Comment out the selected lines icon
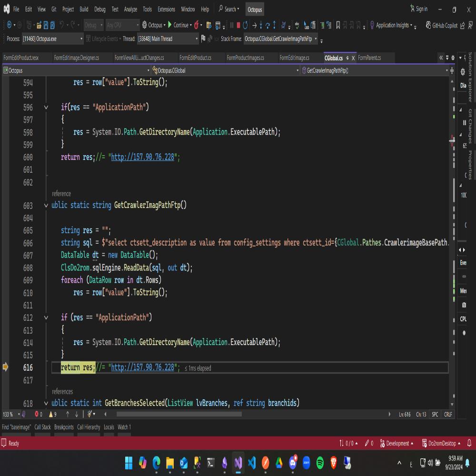The width and height of the screenshot is (476, 476). point(322,25)
